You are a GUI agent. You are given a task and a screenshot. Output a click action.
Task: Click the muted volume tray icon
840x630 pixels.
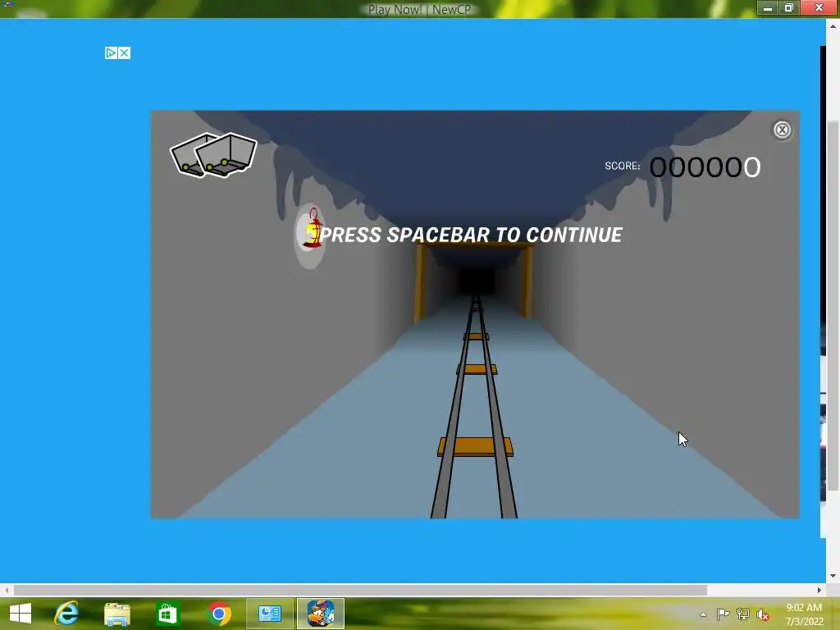point(763,614)
